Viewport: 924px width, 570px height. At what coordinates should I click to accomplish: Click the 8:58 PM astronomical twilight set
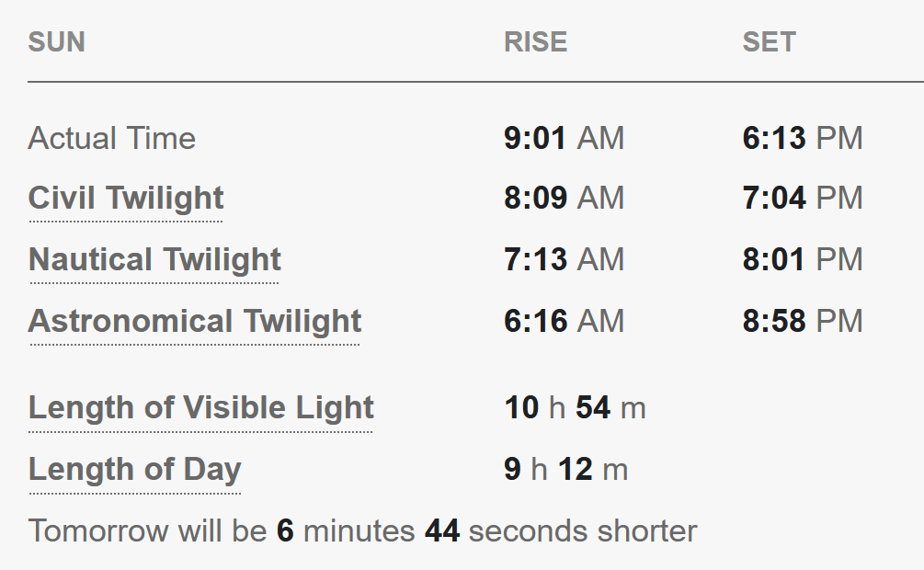(803, 321)
